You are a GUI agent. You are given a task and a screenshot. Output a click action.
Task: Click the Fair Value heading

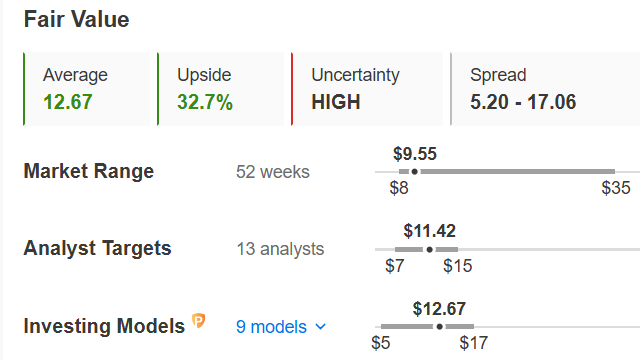point(77,19)
